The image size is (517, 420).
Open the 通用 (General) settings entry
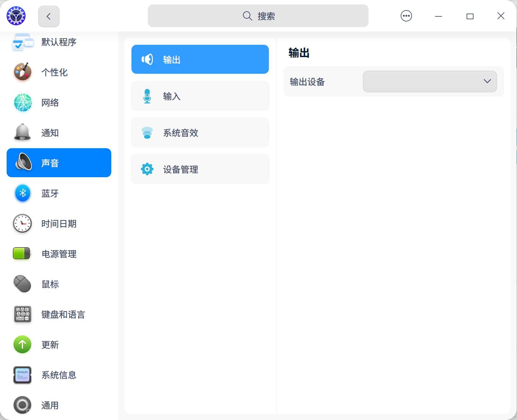coord(22,405)
